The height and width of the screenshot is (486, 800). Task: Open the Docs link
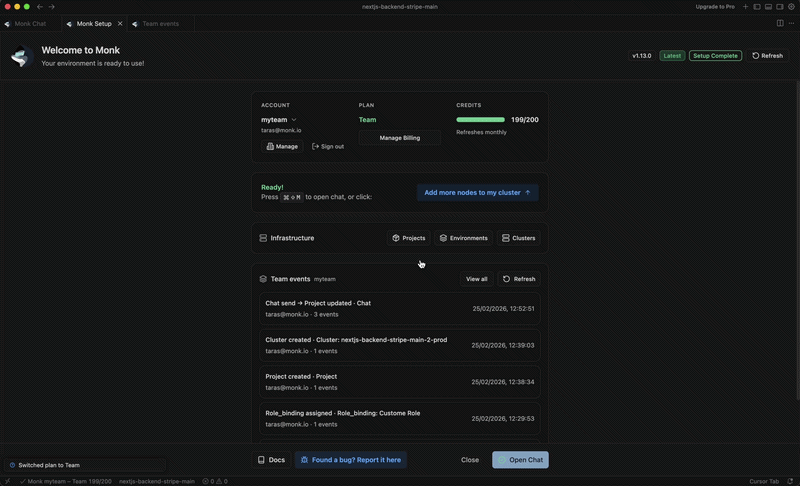pos(271,460)
